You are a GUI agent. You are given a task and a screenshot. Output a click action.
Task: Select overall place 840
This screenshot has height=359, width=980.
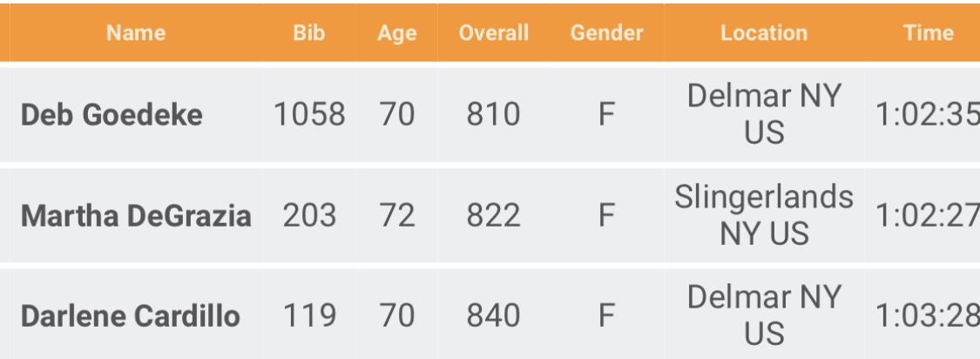493,316
